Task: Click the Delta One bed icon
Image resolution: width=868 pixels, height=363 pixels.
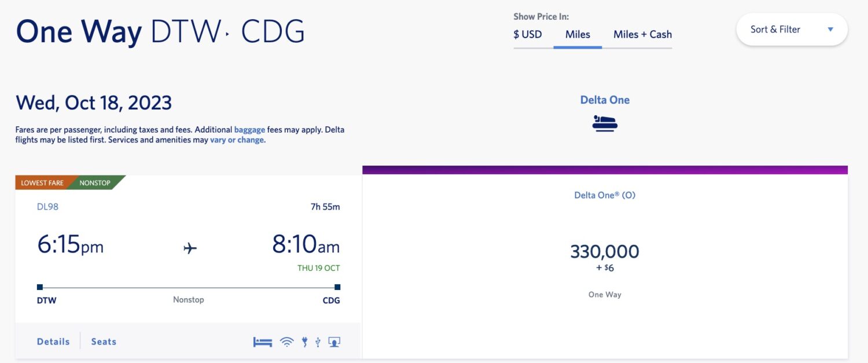Action: (604, 123)
